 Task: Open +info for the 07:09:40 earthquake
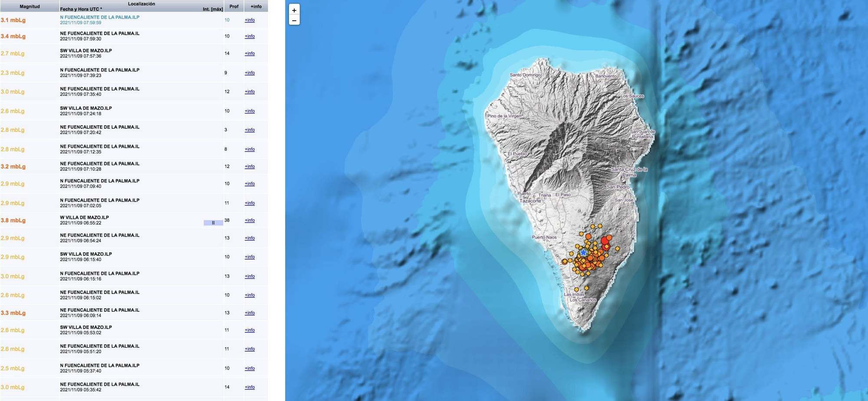250,184
